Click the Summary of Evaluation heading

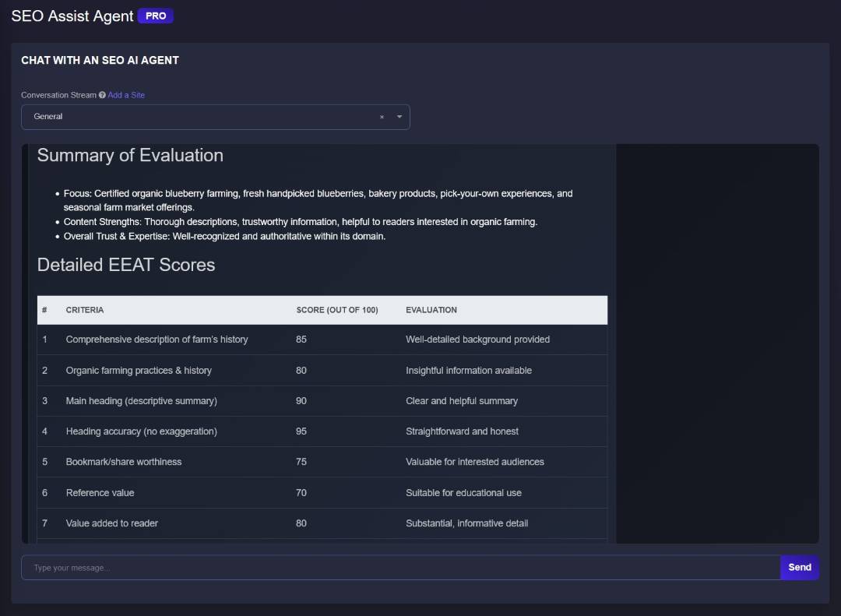pyautogui.click(x=130, y=156)
